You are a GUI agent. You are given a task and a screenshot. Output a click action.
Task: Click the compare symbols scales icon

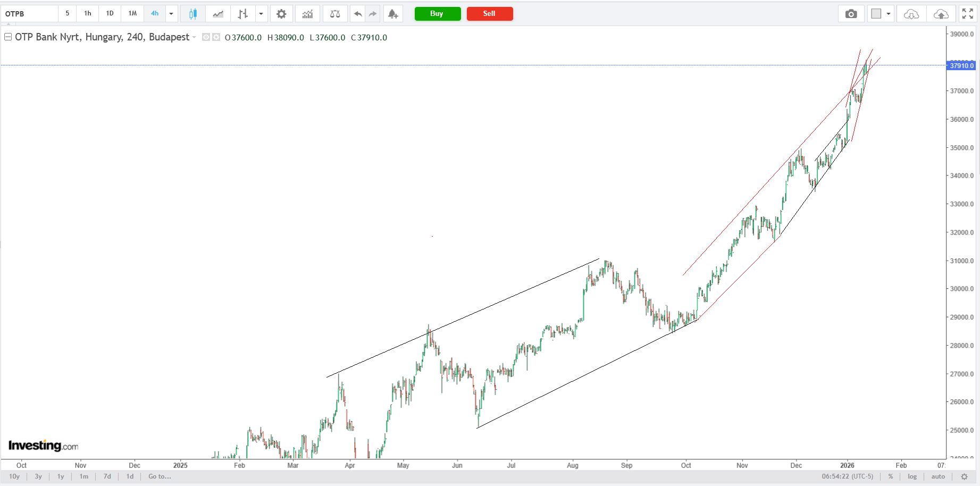335,14
